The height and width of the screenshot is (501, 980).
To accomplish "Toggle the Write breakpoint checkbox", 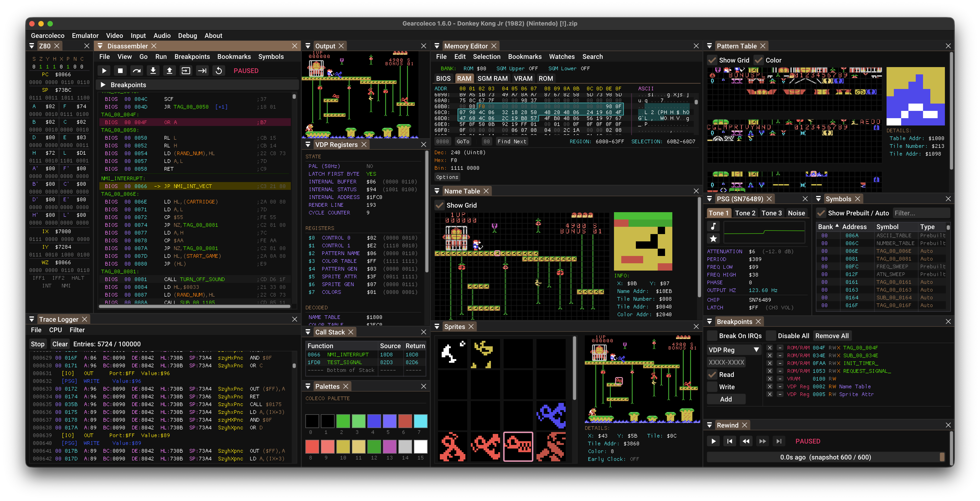I will pos(712,387).
